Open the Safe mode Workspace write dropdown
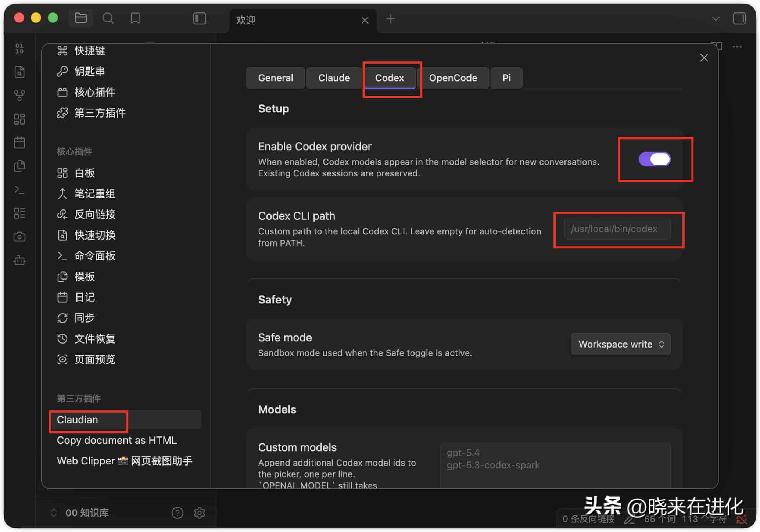This screenshot has width=760, height=532. pos(620,344)
